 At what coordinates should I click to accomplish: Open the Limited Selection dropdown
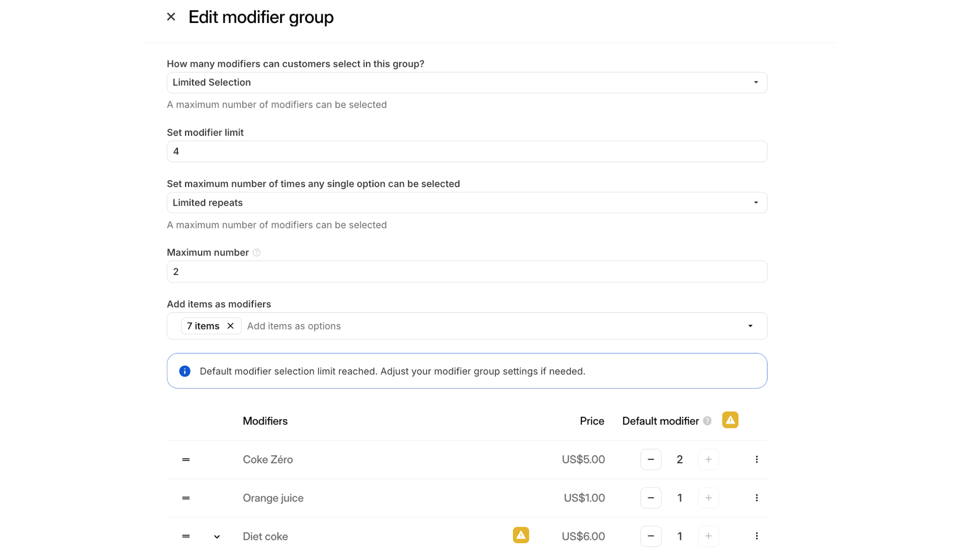pos(467,82)
